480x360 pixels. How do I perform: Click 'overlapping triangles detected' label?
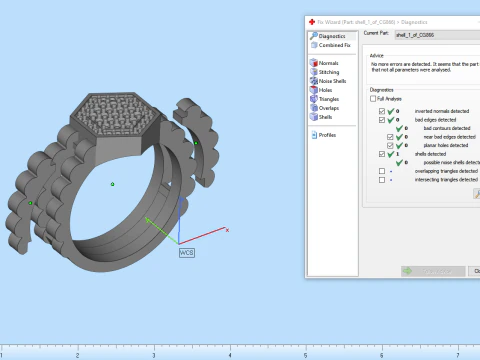point(446,171)
